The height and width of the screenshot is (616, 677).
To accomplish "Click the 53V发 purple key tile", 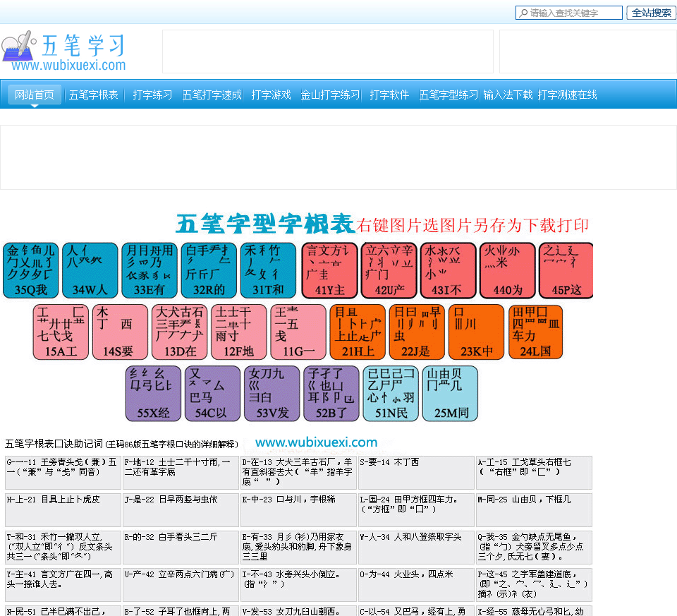I will (x=272, y=394).
